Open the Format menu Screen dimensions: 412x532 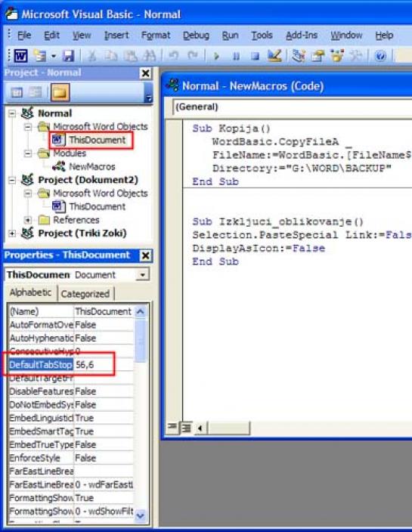pos(156,36)
